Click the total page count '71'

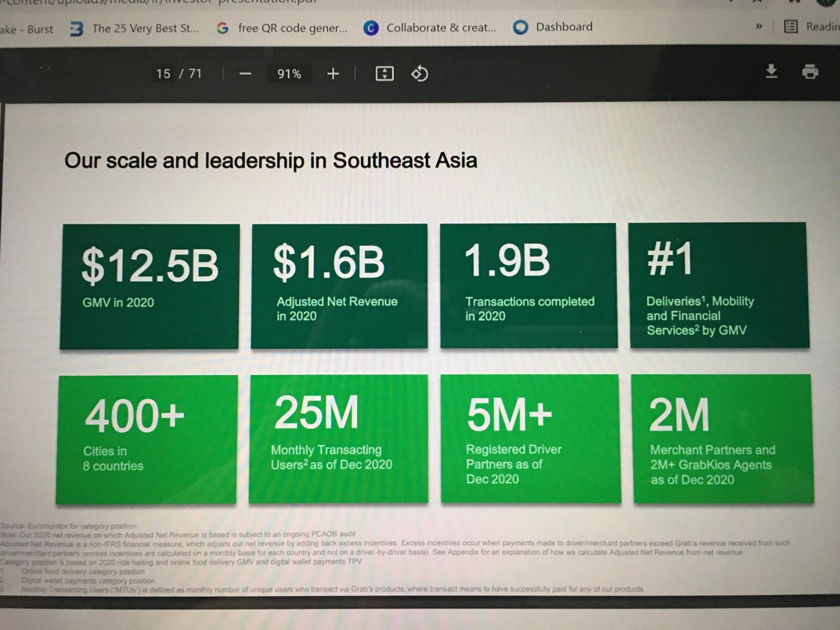click(x=195, y=73)
